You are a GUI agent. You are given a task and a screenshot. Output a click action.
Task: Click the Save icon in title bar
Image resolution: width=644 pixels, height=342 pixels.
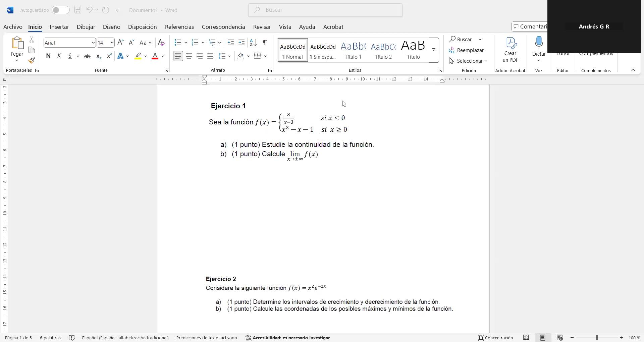(x=78, y=10)
